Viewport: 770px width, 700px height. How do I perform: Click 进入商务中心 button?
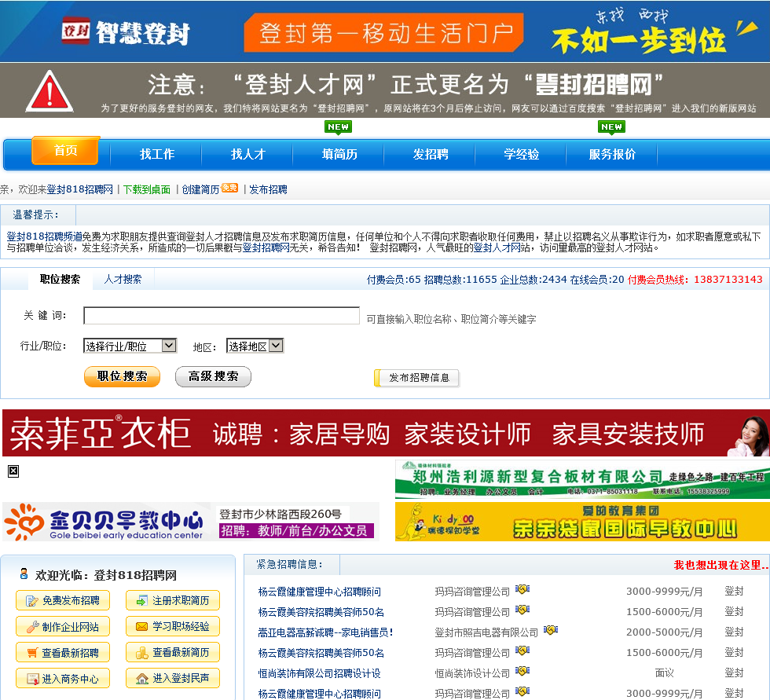(63, 679)
